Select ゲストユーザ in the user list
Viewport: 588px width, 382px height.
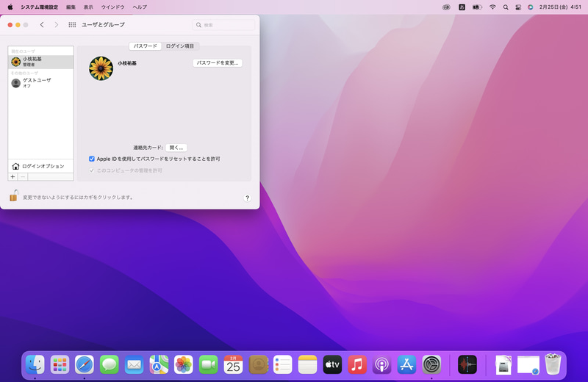click(x=41, y=83)
